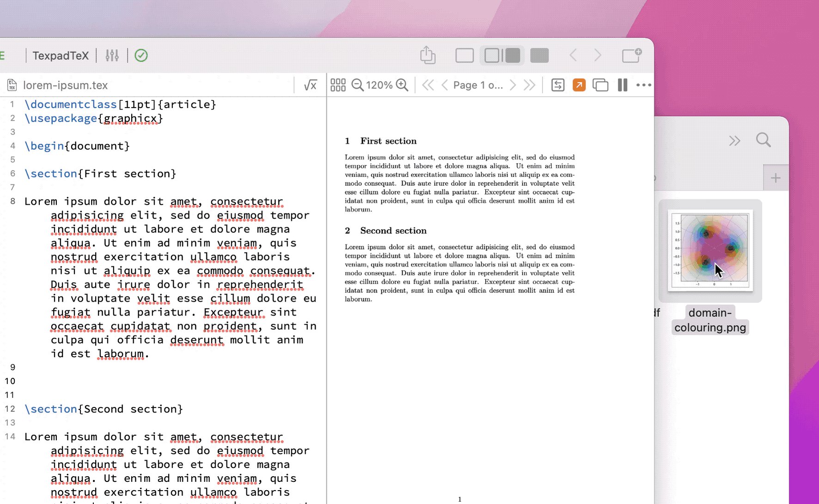The width and height of the screenshot is (819, 504).
Task: Click the 120% zoom level control
Action: 379,85
